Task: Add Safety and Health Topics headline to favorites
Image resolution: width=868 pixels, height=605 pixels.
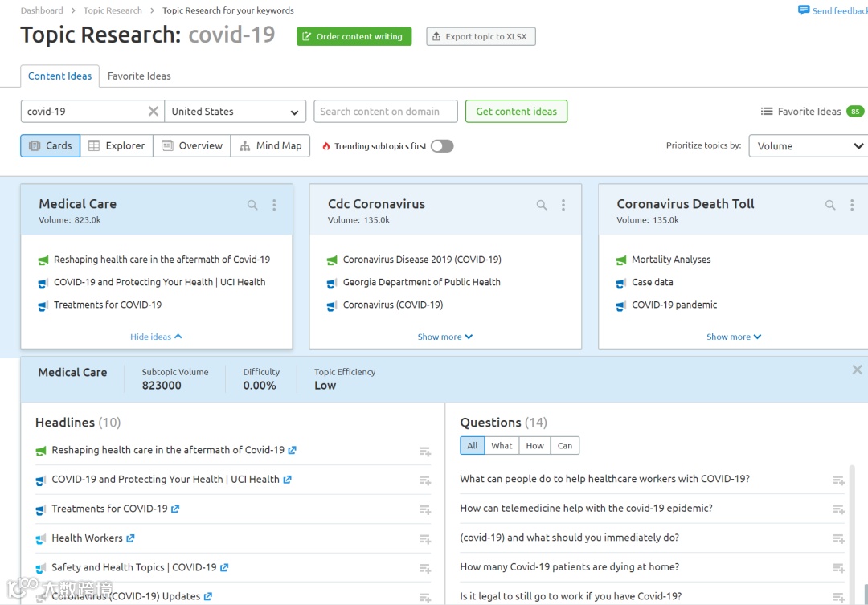Action: (x=424, y=569)
